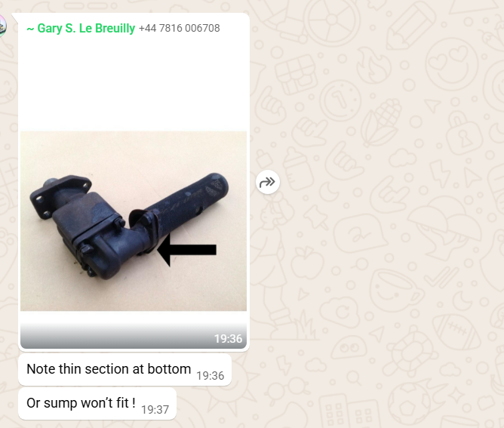Click the 19:36 time next to the Note message
504x428 pixels.
tap(211, 376)
